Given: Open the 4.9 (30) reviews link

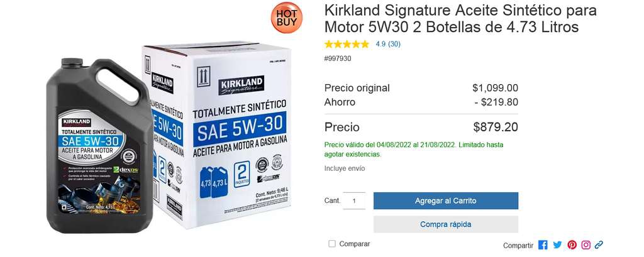Looking at the screenshot, I should [387, 44].
